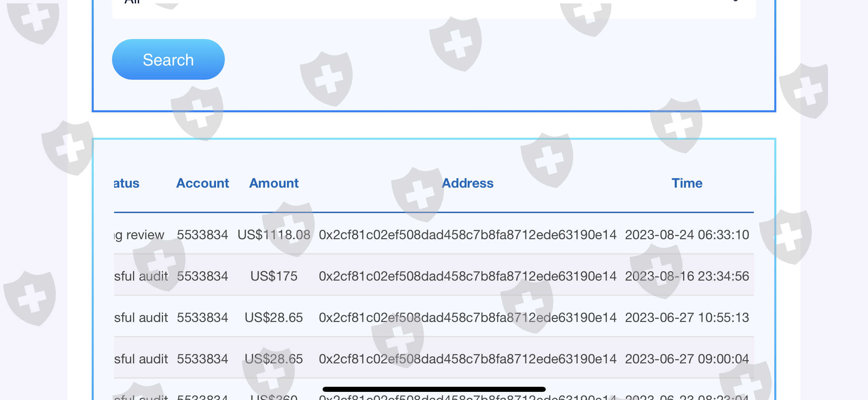The width and height of the screenshot is (868, 400).
Task: Select timestamp 2023-08-24 06:33:10
Action: point(687,235)
